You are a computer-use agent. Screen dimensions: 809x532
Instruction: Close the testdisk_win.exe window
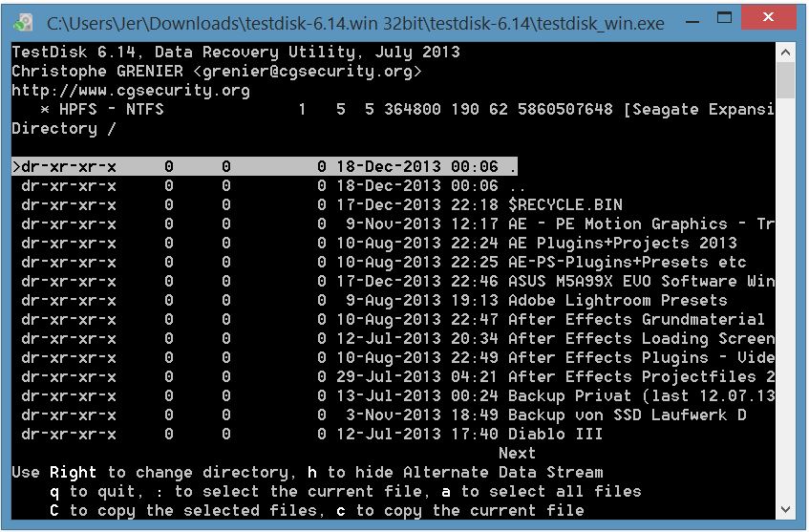768,17
